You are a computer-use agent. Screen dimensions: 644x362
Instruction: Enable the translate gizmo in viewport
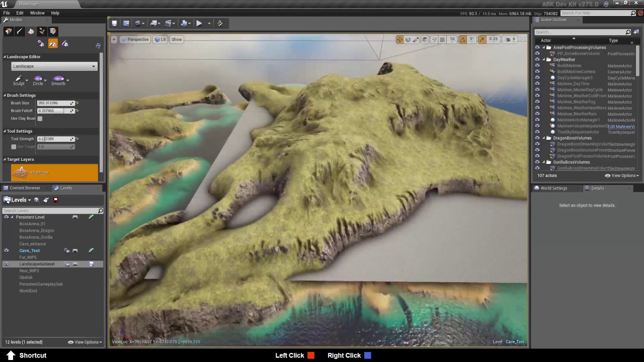click(x=399, y=39)
